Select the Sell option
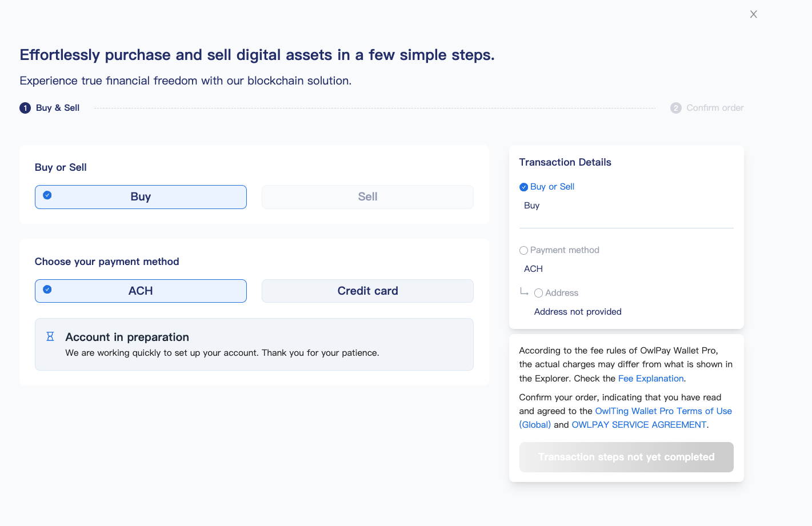812x526 pixels. click(x=367, y=197)
